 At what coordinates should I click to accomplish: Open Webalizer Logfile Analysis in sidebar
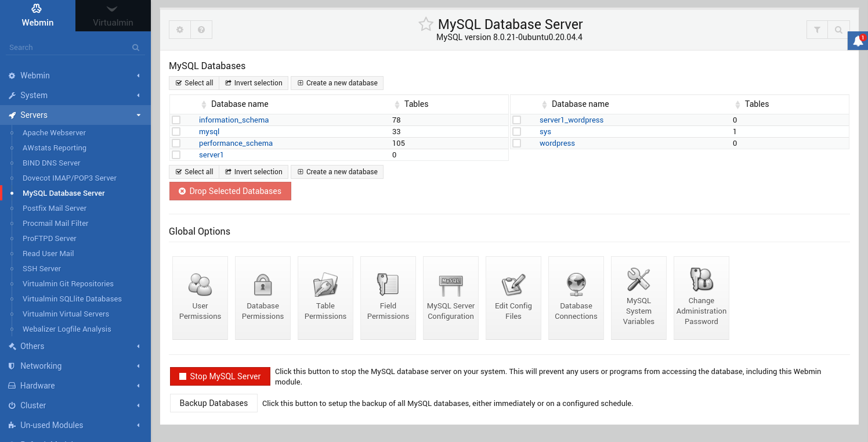point(67,329)
